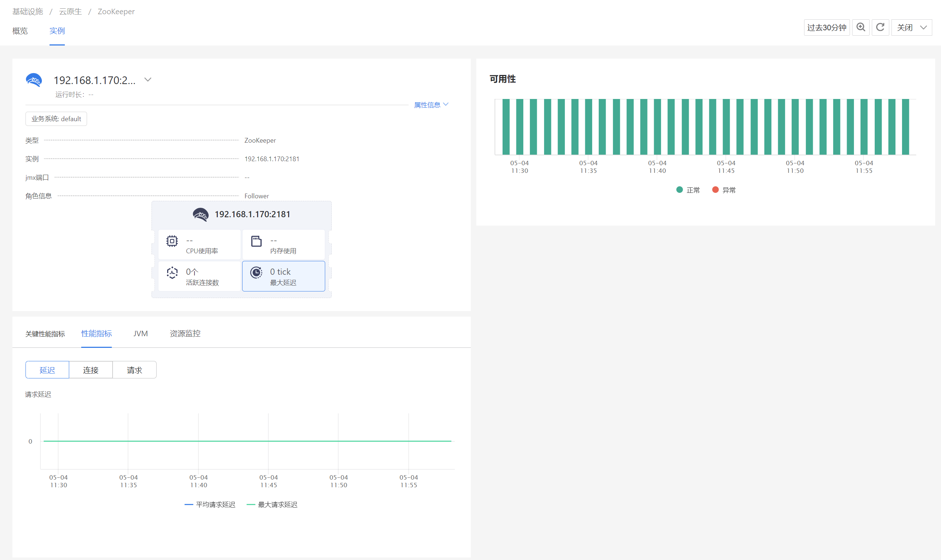The image size is (941, 560).
Task: Click the 0个 活跃连接数 card
Action: (199, 276)
